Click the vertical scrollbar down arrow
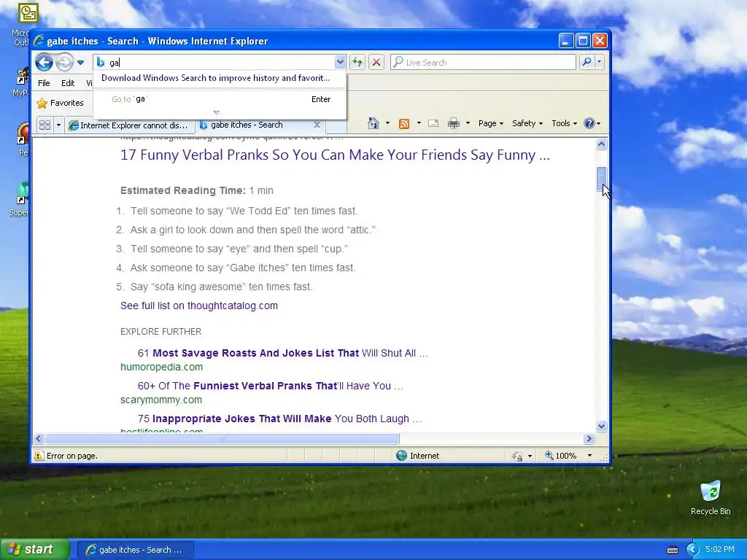Screen dimensions: 747x560 coord(601,426)
